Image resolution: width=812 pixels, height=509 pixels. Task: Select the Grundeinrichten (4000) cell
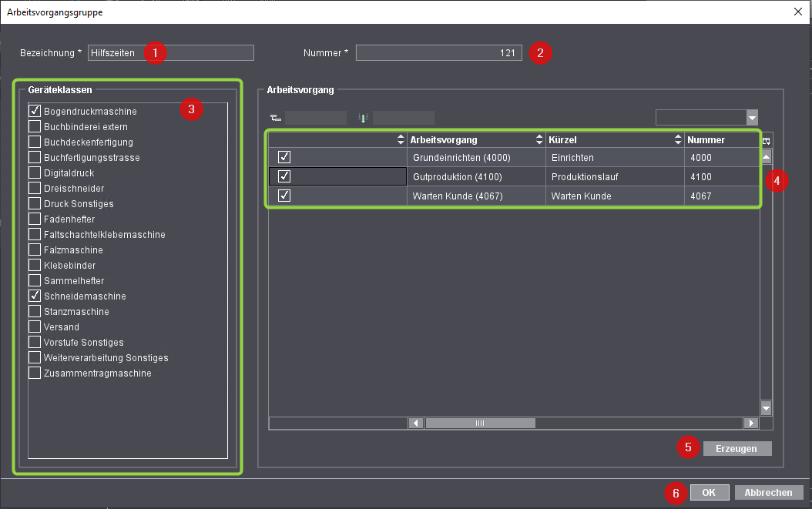click(476, 157)
